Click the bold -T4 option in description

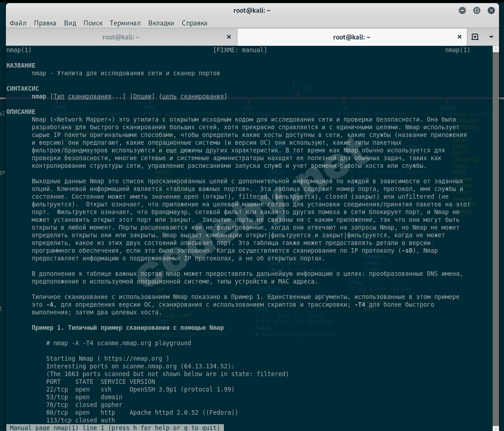click(360, 304)
